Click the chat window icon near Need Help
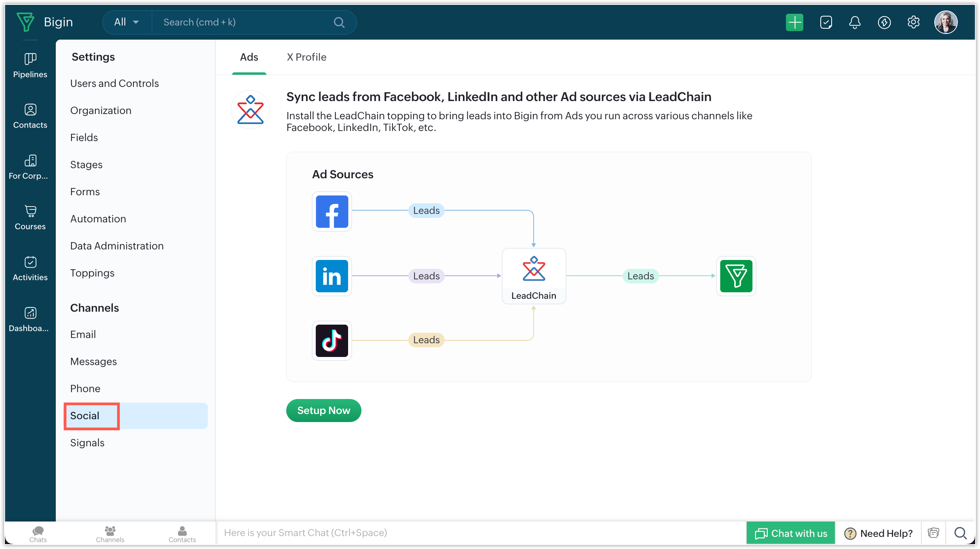 933,533
